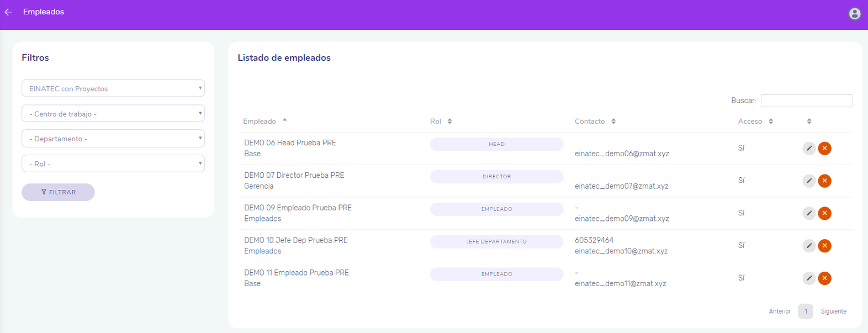Expand the Centro de trabajo dropdown
The width and height of the screenshot is (868, 333).
(113, 114)
